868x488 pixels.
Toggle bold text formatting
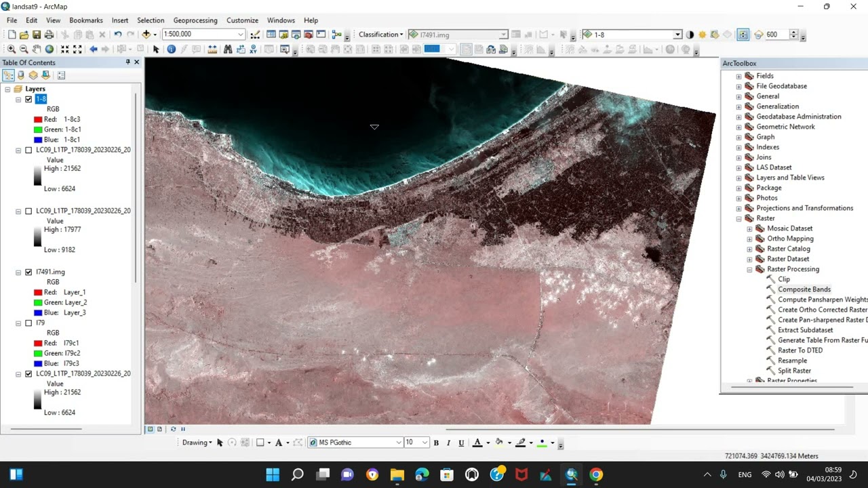pyautogui.click(x=436, y=443)
